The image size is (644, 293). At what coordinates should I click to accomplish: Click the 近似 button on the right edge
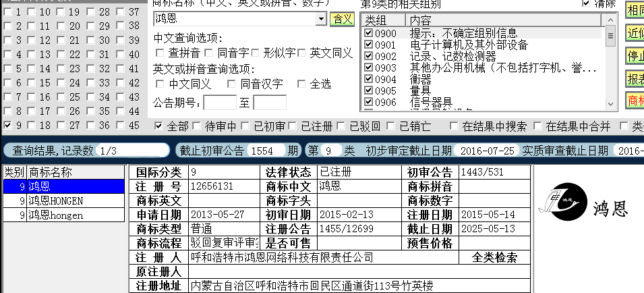pyautogui.click(x=635, y=33)
